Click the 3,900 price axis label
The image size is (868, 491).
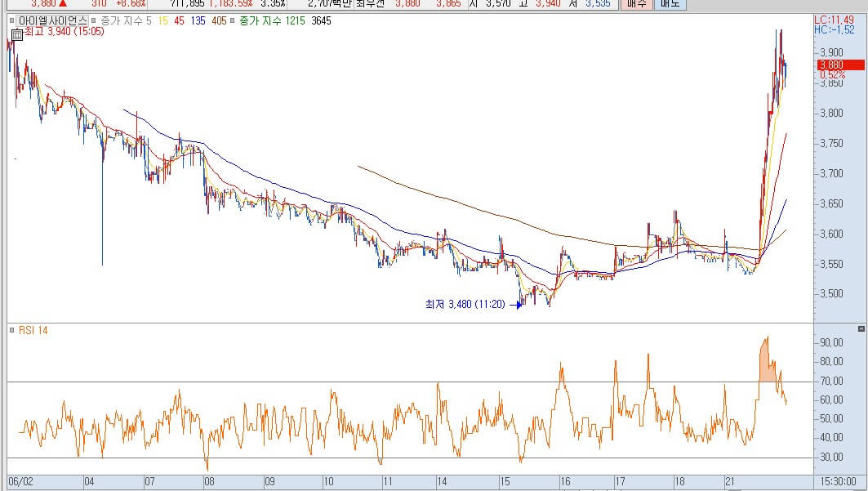point(831,52)
